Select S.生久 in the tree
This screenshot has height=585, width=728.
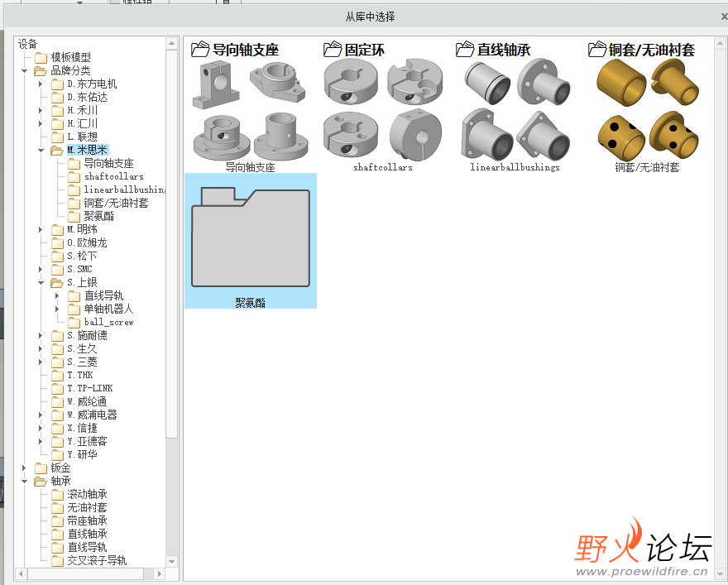click(82, 348)
